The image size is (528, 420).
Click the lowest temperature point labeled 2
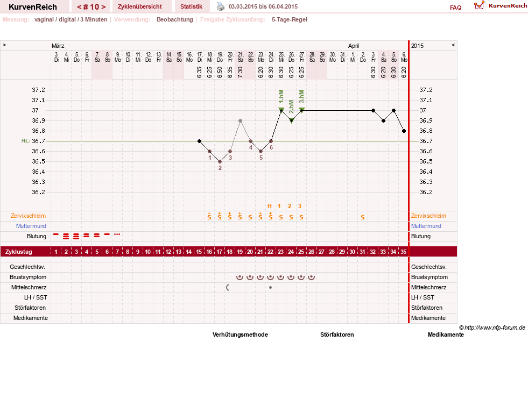[x=220, y=161]
